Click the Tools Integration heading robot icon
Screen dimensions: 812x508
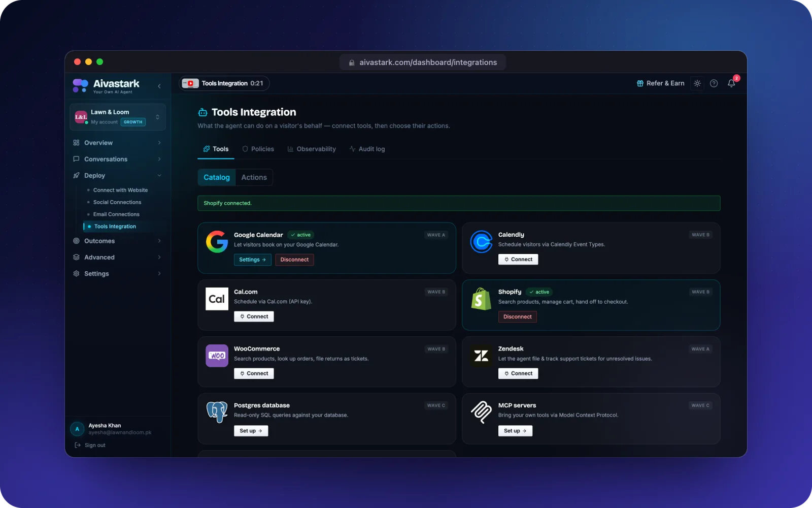202,112
